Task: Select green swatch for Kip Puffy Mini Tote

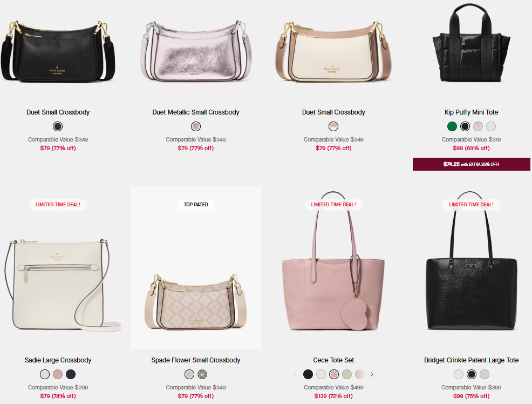Action: [x=452, y=126]
